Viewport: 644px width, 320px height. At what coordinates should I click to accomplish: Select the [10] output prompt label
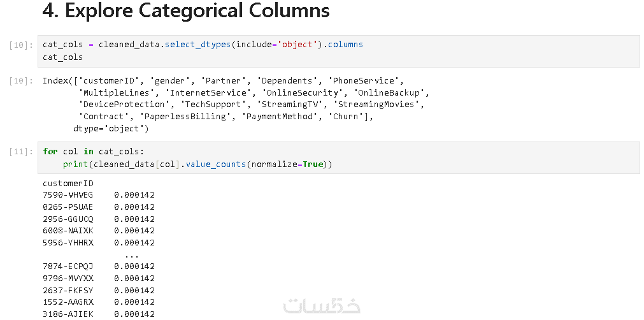pyautogui.click(x=22, y=81)
